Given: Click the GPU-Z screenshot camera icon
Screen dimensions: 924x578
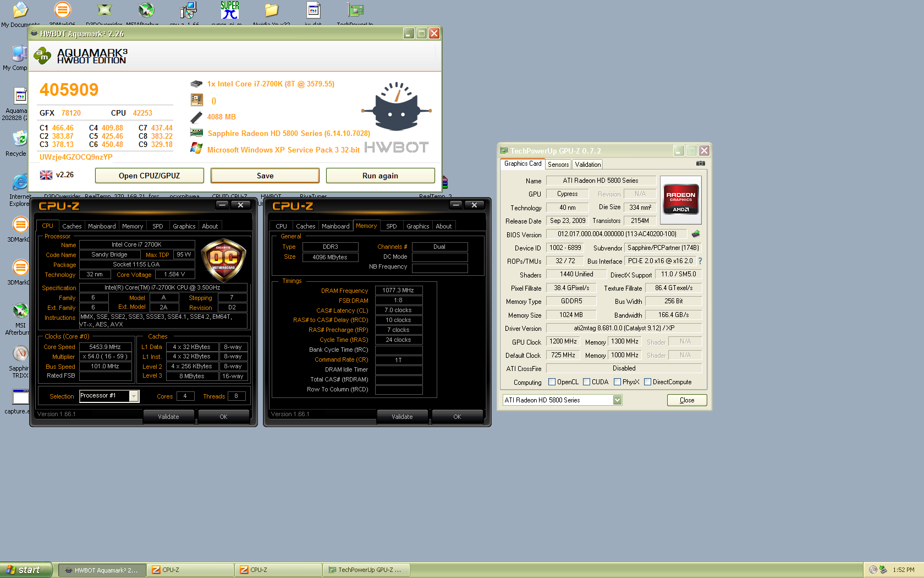Looking at the screenshot, I should [700, 163].
